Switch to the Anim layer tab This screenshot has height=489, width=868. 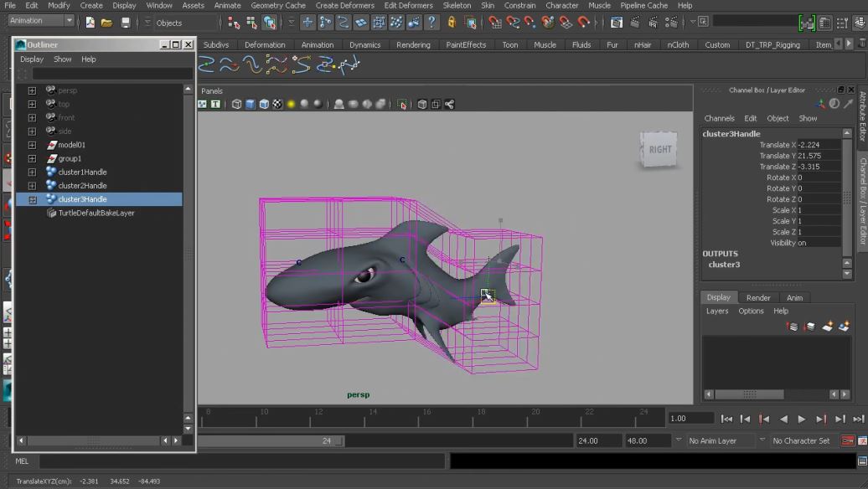(x=794, y=297)
